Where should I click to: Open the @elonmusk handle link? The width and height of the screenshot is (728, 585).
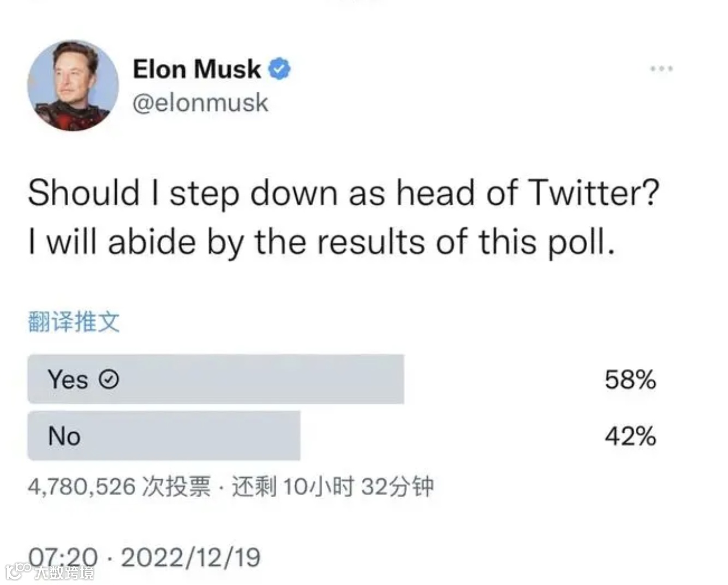tap(200, 103)
